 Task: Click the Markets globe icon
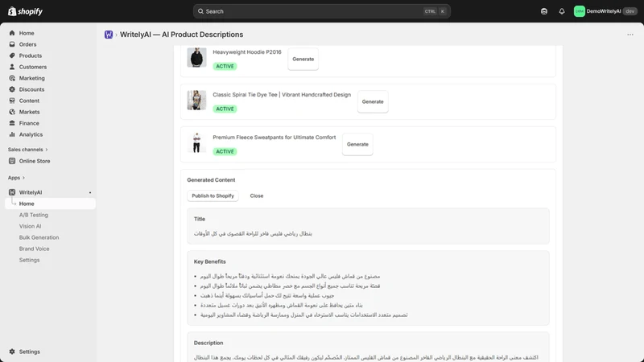coord(12,112)
